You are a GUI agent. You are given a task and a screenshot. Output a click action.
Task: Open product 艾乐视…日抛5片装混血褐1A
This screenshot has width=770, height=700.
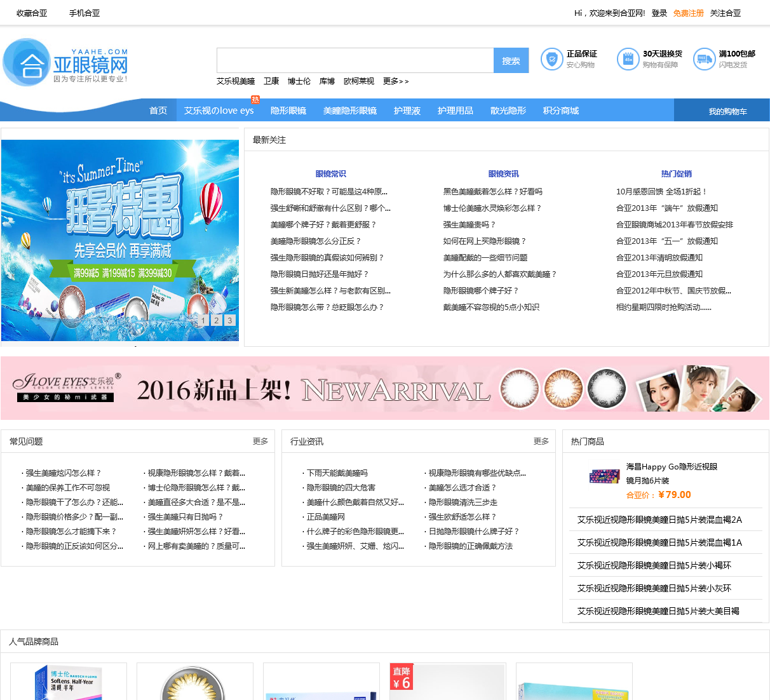tap(659, 542)
